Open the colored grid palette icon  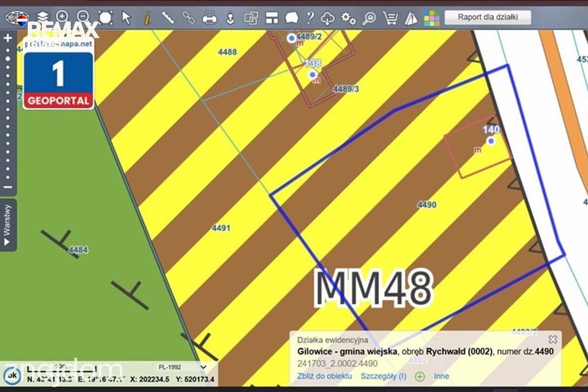(432, 18)
